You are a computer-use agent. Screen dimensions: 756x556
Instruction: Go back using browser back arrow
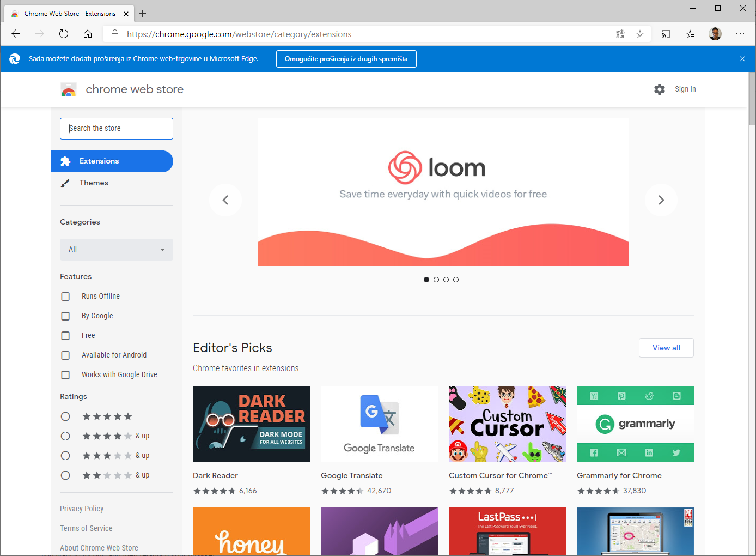click(x=16, y=34)
